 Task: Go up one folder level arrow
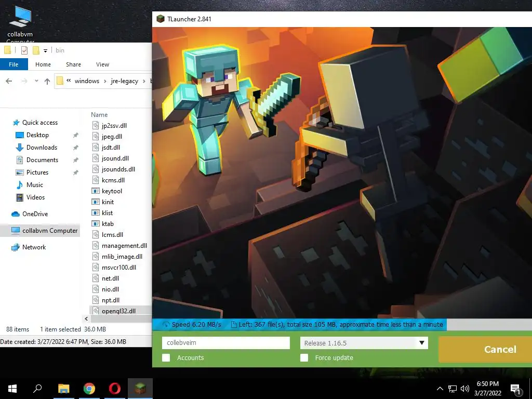pyautogui.click(x=47, y=81)
